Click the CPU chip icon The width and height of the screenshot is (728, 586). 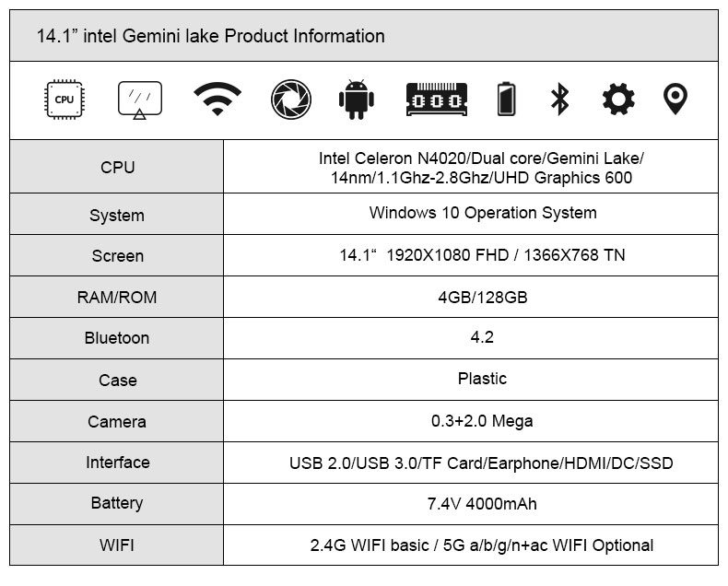[x=65, y=100]
